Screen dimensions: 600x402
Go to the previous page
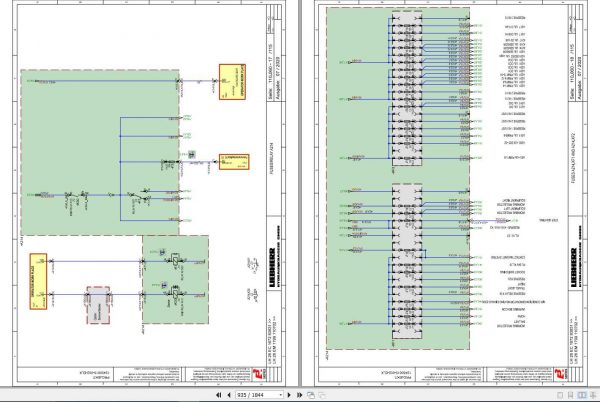(x=229, y=395)
